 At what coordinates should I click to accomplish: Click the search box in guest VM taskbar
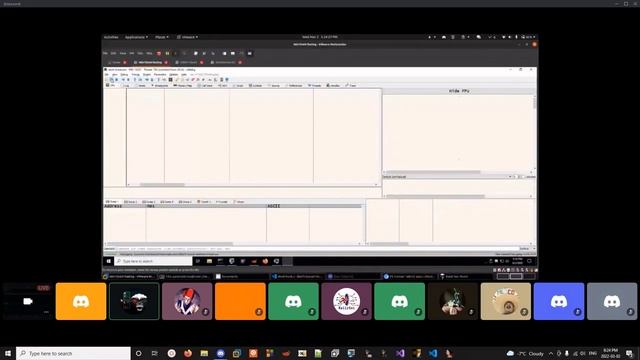point(153,261)
